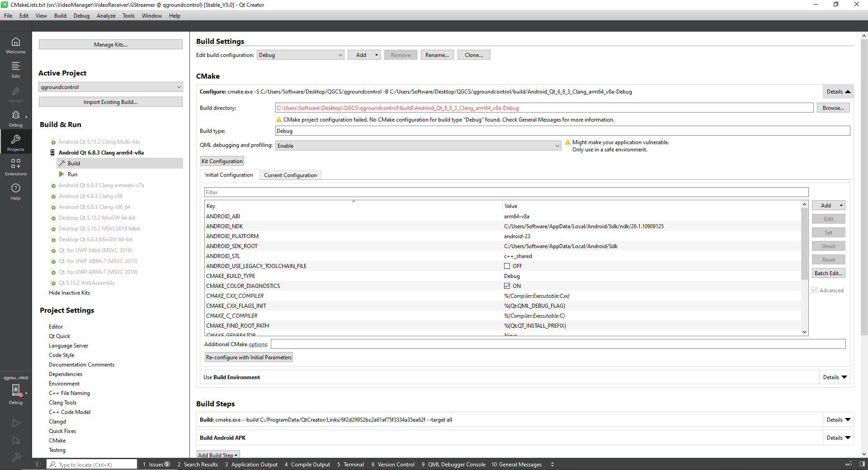Image resolution: width=868 pixels, height=470 pixels.
Task: Click the Batch Edit button
Action: [x=828, y=273]
